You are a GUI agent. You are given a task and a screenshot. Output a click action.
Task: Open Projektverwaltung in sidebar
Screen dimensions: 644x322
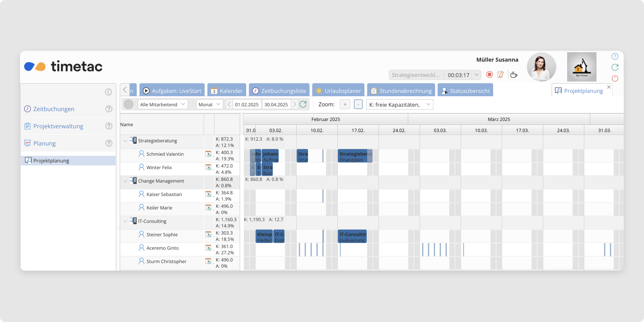[58, 126]
